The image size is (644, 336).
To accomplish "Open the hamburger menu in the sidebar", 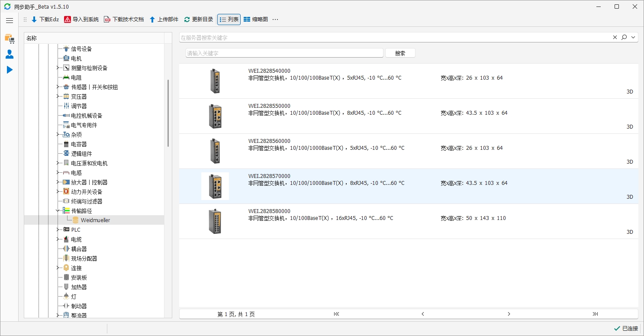I will tap(10, 20).
